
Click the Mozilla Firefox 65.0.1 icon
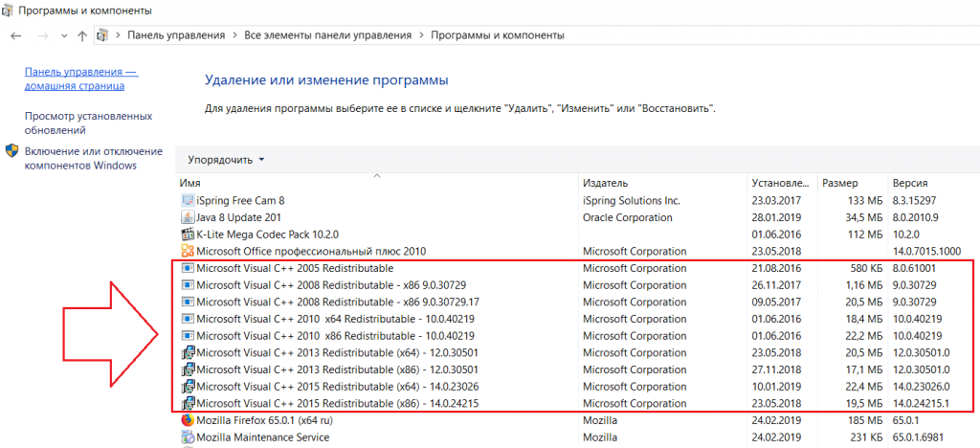(x=188, y=420)
